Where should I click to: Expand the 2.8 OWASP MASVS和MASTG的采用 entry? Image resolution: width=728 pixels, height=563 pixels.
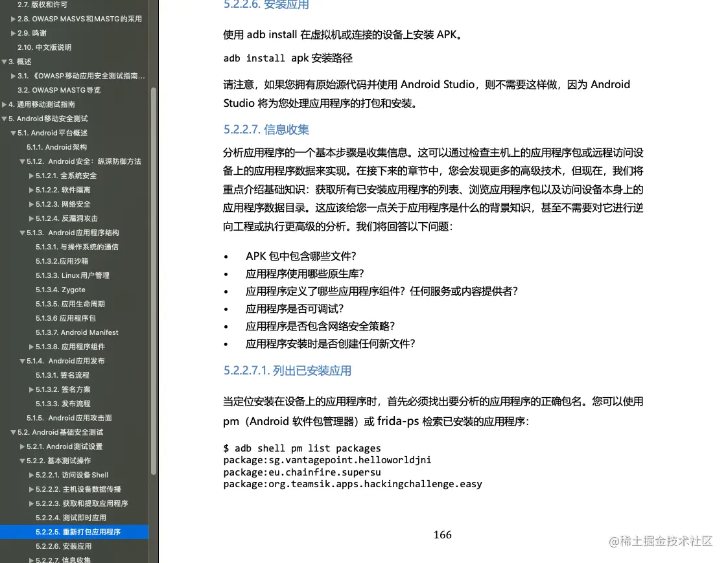click(x=13, y=19)
